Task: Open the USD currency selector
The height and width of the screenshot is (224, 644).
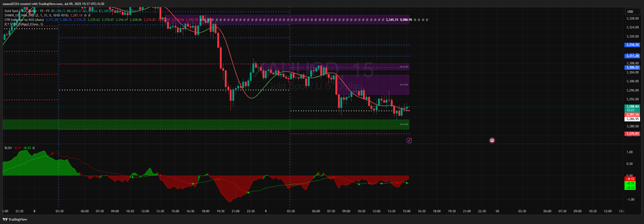Action: click(x=632, y=11)
